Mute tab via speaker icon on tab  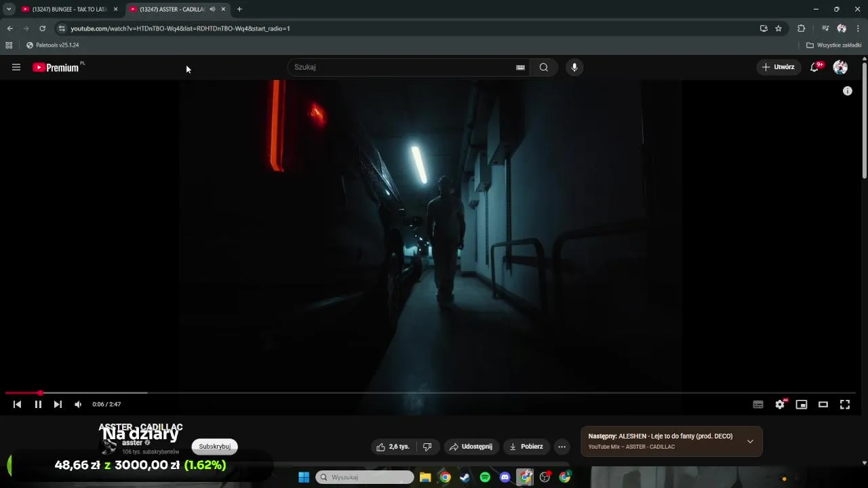212,9
